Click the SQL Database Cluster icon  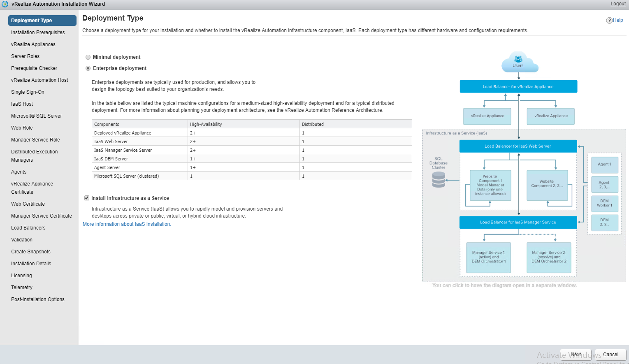click(x=439, y=179)
